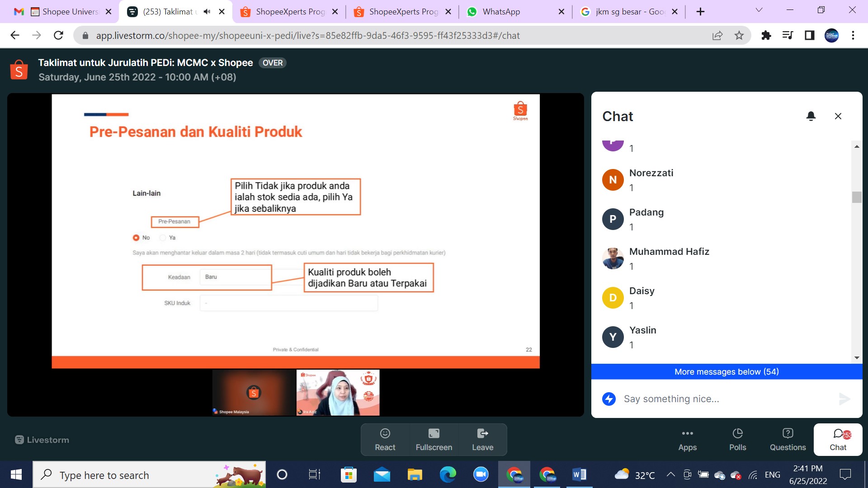The width and height of the screenshot is (868, 488).
Task: Share this page icon in address bar
Action: coord(717,35)
